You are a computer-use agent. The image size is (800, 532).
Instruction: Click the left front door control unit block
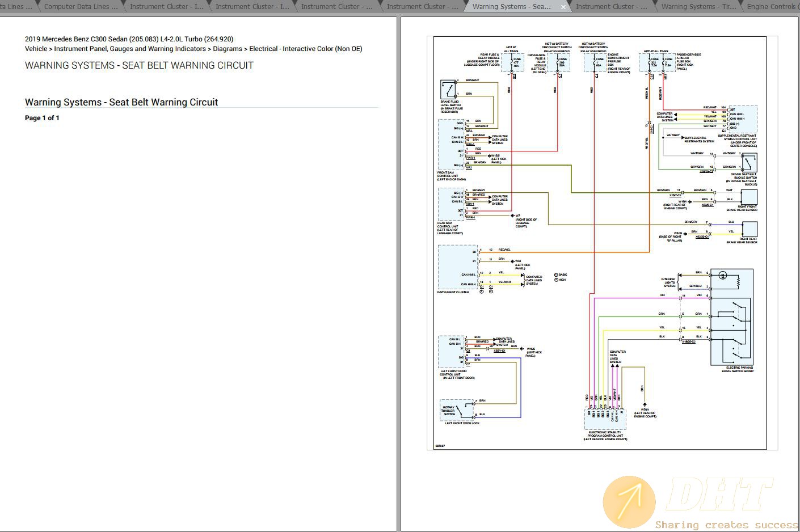451,352
